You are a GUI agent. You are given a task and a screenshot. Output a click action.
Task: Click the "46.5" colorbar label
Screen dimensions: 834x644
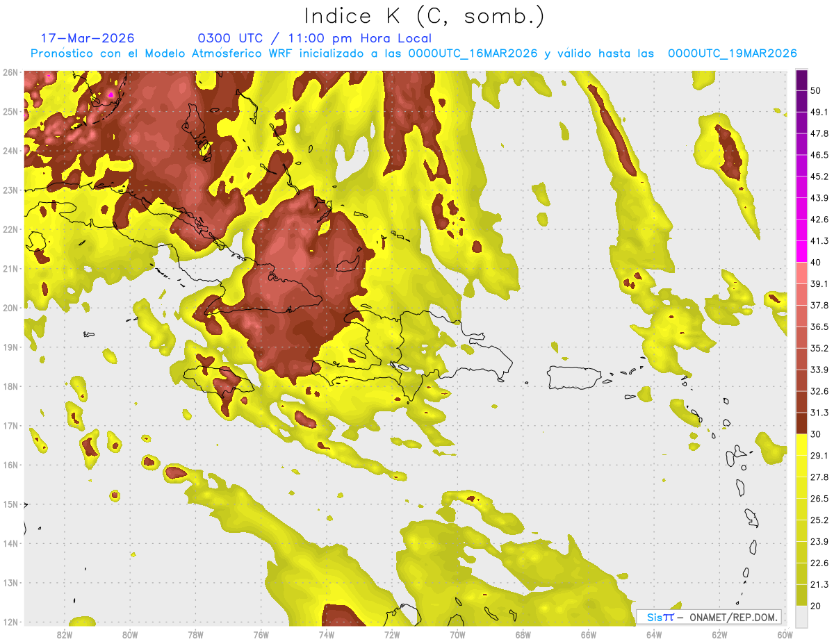819,155
